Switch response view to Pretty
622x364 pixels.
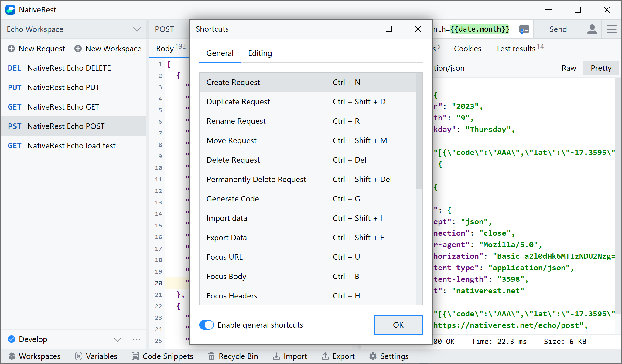point(601,68)
